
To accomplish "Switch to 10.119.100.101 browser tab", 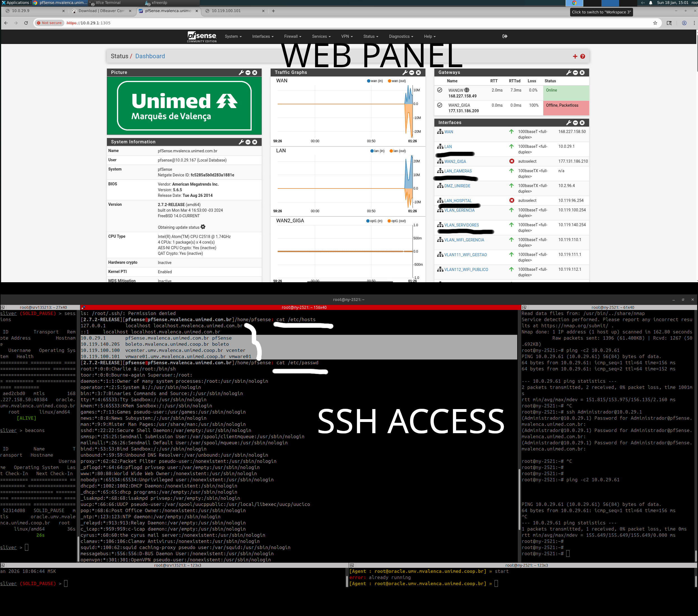I will 226,11.
